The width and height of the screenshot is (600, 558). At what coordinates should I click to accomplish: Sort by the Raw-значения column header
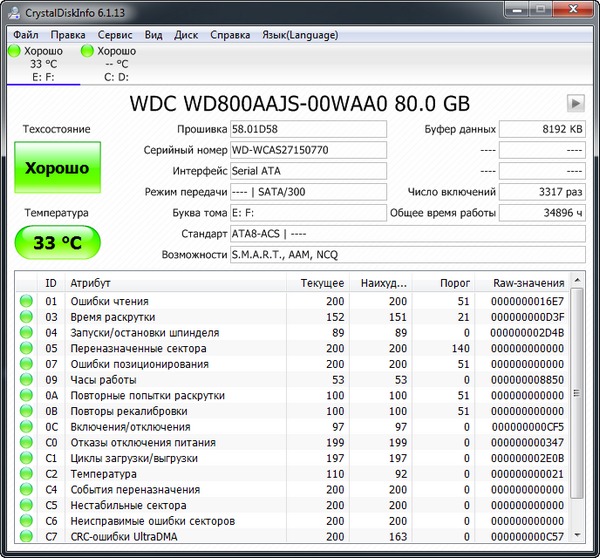point(528,283)
